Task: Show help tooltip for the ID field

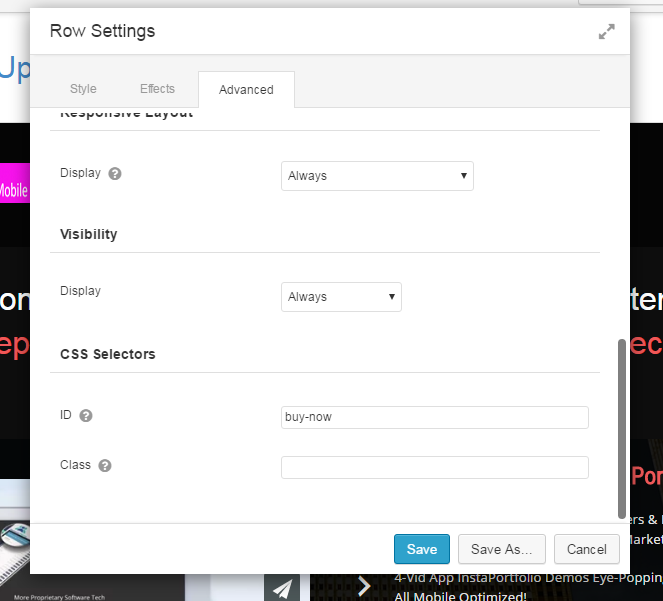Action: tap(86, 416)
